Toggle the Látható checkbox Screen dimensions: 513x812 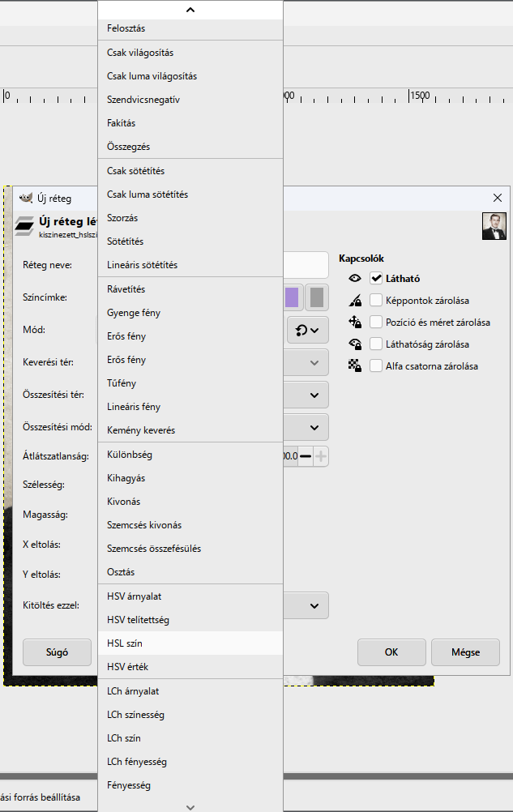pos(376,279)
